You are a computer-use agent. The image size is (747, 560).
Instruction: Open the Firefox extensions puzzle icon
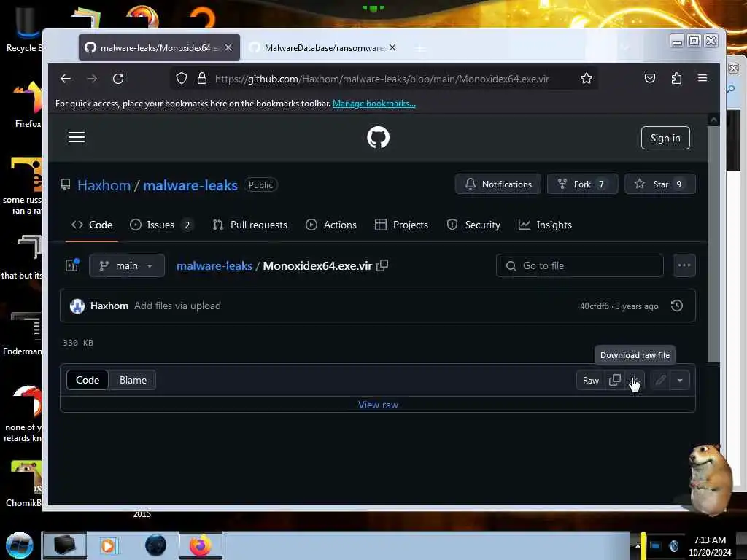[676, 78]
